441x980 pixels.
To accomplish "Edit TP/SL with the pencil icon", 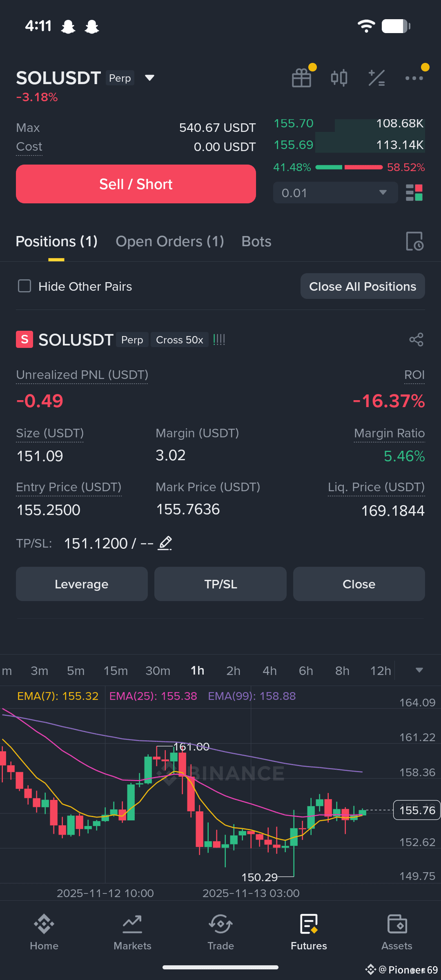I will tap(165, 543).
